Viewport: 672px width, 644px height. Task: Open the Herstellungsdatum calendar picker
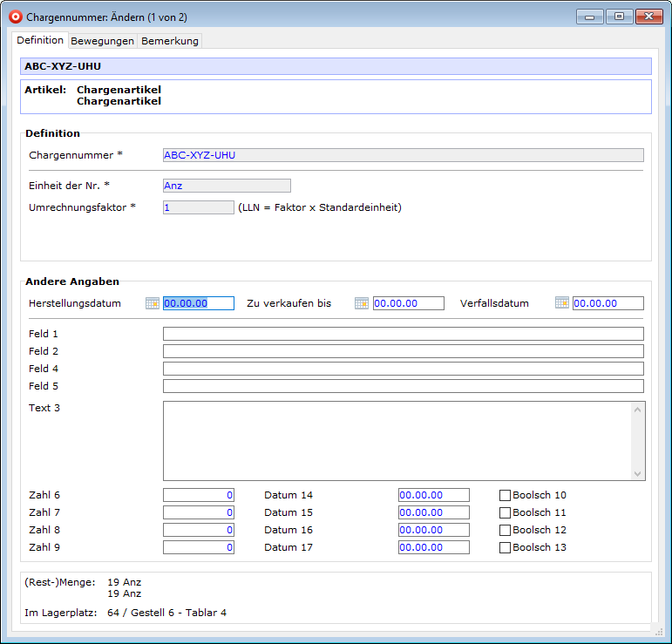(153, 303)
